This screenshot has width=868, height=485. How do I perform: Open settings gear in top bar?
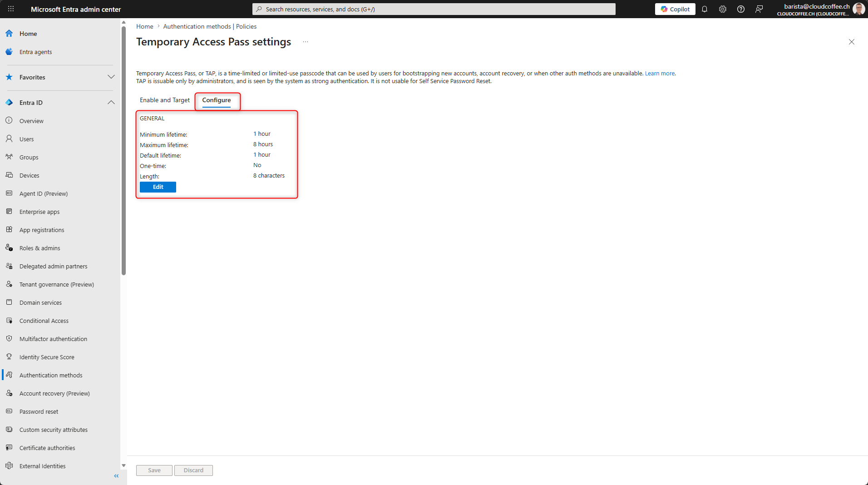(x=723, y=9)
